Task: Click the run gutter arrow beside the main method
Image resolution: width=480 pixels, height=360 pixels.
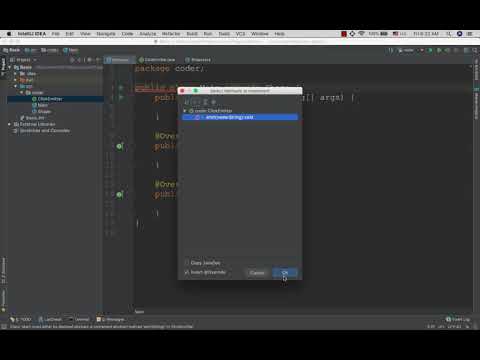Action: tap(121, 97)
